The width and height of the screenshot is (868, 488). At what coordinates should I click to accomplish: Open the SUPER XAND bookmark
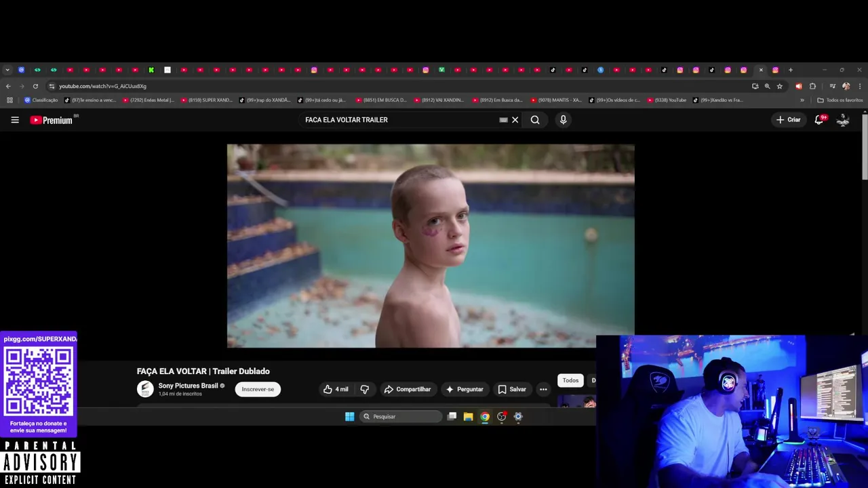click(x=206, y=100)
